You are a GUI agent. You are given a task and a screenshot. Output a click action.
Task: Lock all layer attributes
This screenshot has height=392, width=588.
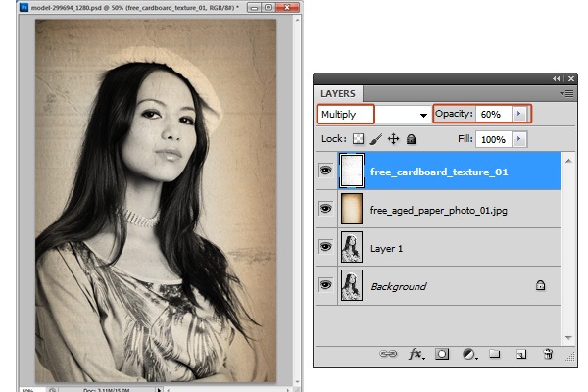(x=411, y=139)
